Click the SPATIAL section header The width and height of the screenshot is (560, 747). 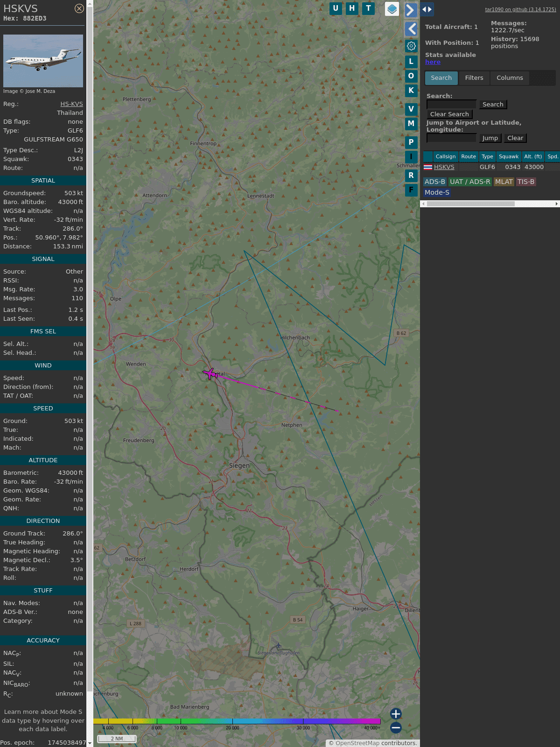43,181
